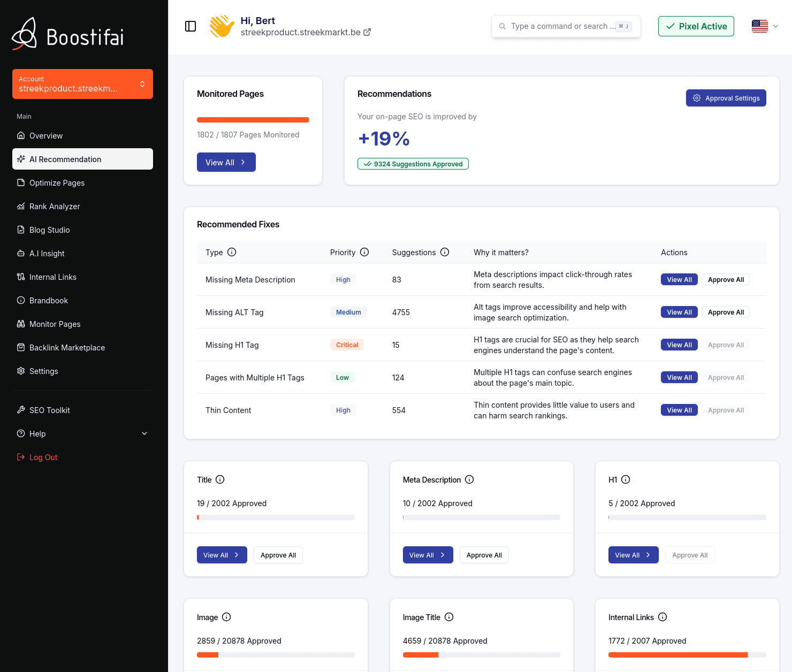Go to Overview in sidebar
The height and width of the screenshot is (672, 792).
pos(82,135)
